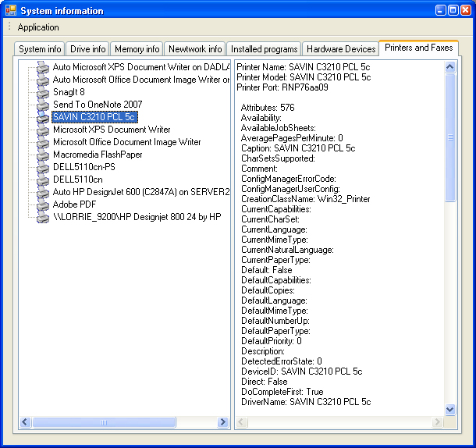Click the Default: False line
The image size is (476, 448).
267,270
